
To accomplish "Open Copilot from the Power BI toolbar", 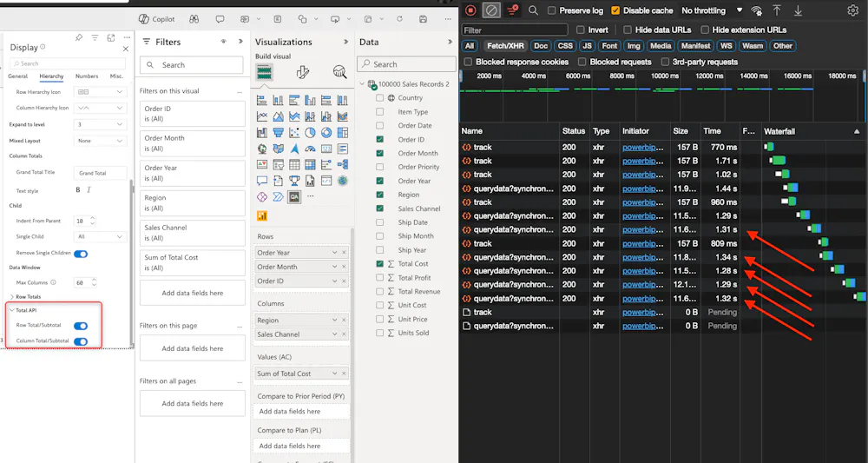I will coord(156,19).
